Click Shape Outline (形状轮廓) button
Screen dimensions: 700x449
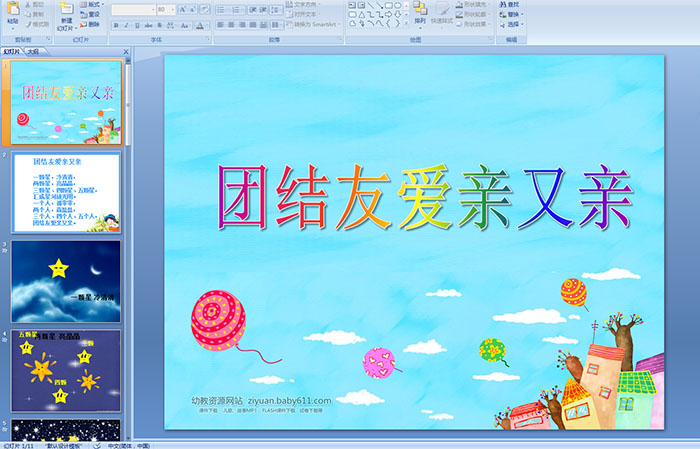click(472, 14)
